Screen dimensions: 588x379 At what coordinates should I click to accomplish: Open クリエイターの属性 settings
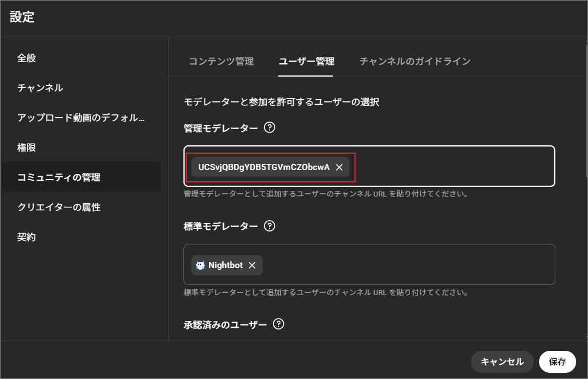(x=57, y=207)
